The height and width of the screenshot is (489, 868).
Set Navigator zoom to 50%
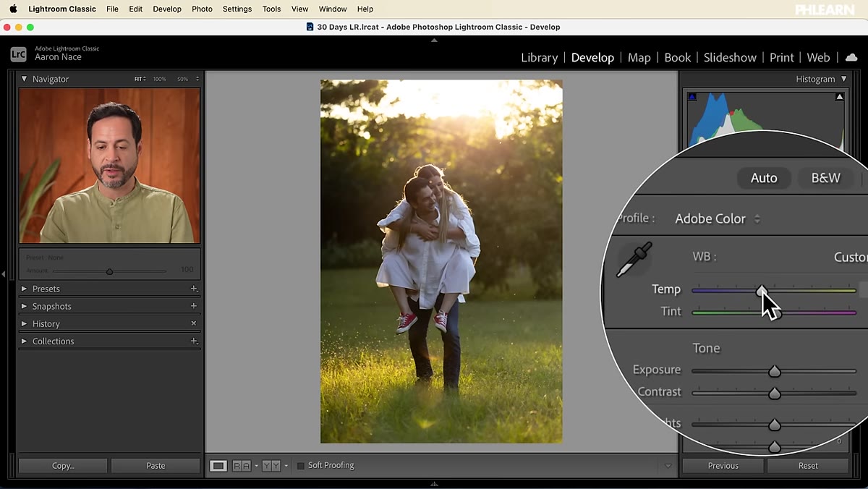tap(182, 79)
